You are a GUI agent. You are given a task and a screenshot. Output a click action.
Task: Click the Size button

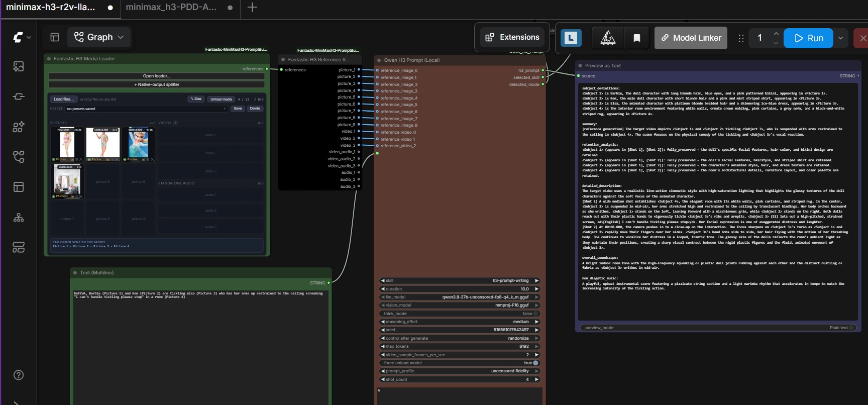point(196,99)
